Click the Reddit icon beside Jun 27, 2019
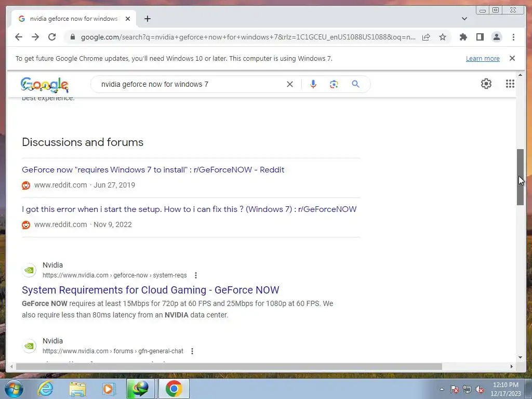Screen dimensions: 532x399 (26, 185)
